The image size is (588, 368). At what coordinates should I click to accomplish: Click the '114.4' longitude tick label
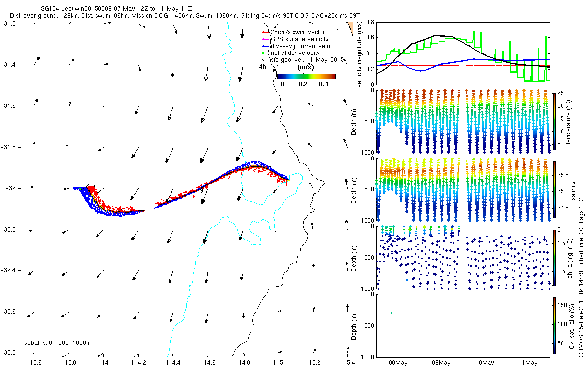173,363
